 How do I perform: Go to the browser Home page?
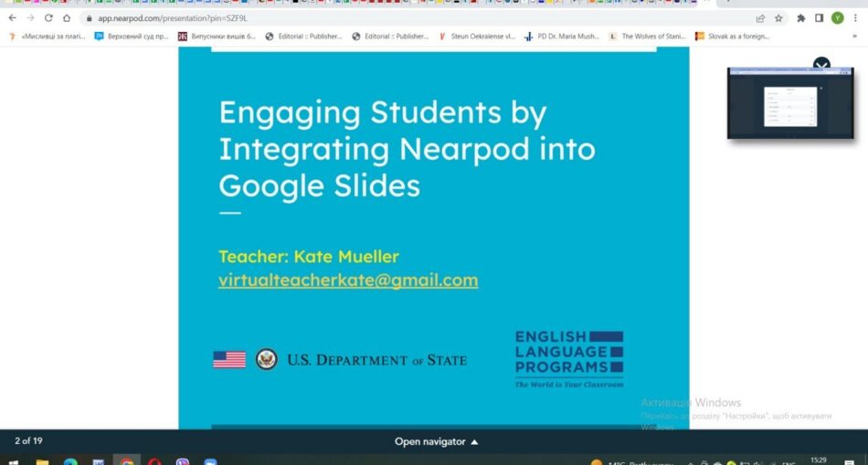67,17
